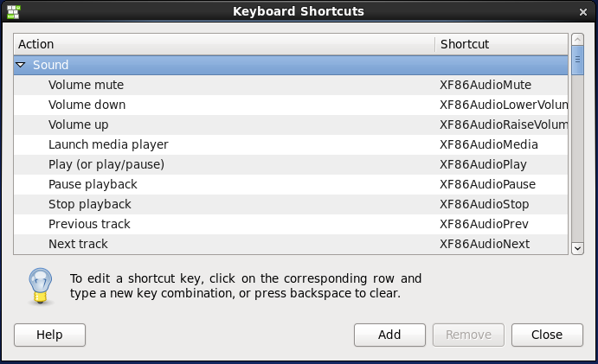Viewport: 598px width, 364px height.
Task: Select Launch media player row
Action: point(108,144)
